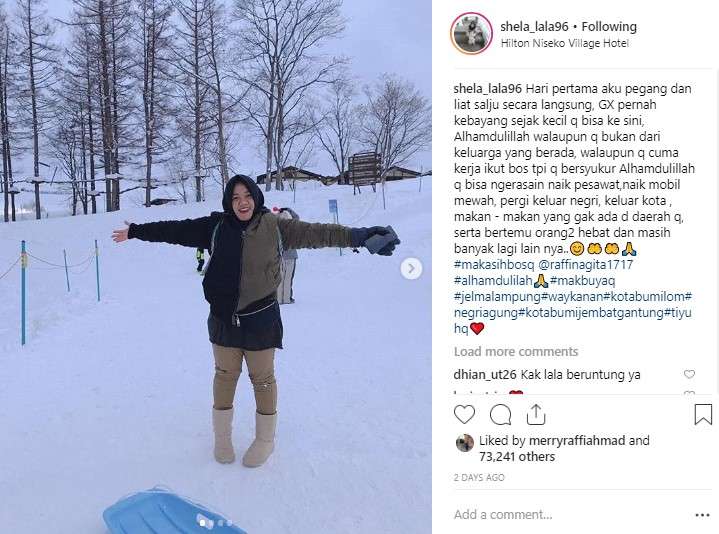Open the merryraffiahmad profile from likes

click(x=577, y=440)
